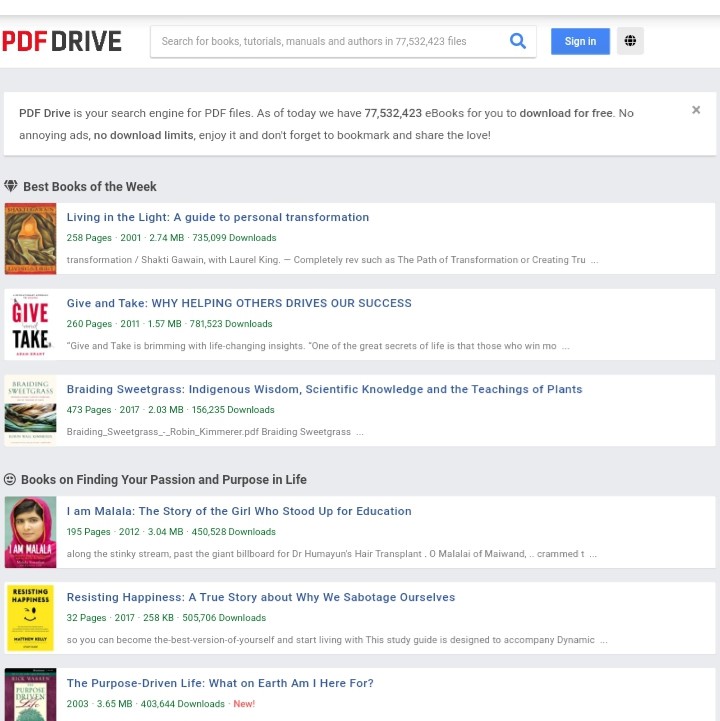The image size is (720, 721).
Task: Click Books on Finding Your Passion heading
Action: coord(164,480)
